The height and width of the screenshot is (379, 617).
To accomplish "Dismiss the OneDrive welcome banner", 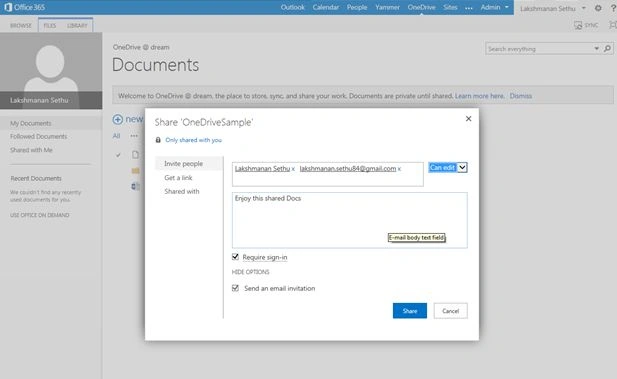I will (521, 96).
